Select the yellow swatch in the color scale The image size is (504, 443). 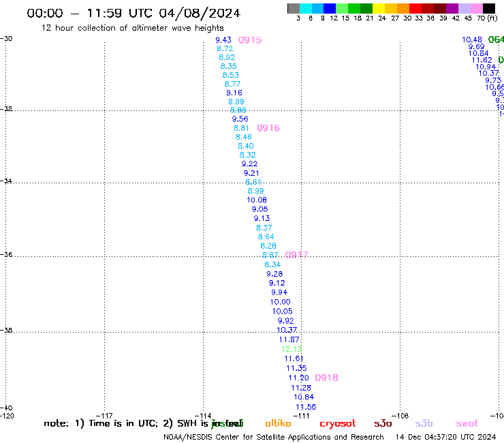tap(379, 8)
